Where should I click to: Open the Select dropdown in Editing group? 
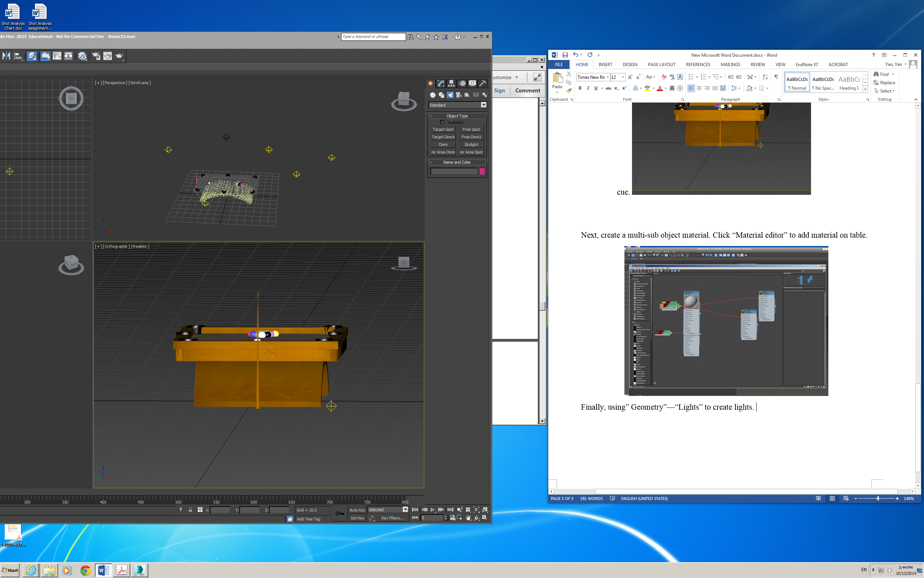click(885, 91)
